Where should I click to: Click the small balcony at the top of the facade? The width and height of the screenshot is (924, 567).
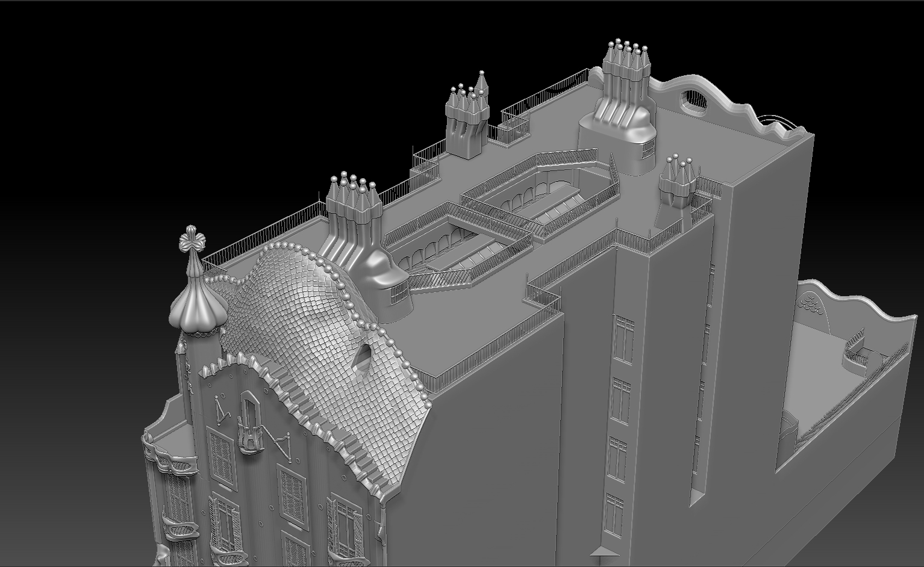click(250, 432)
